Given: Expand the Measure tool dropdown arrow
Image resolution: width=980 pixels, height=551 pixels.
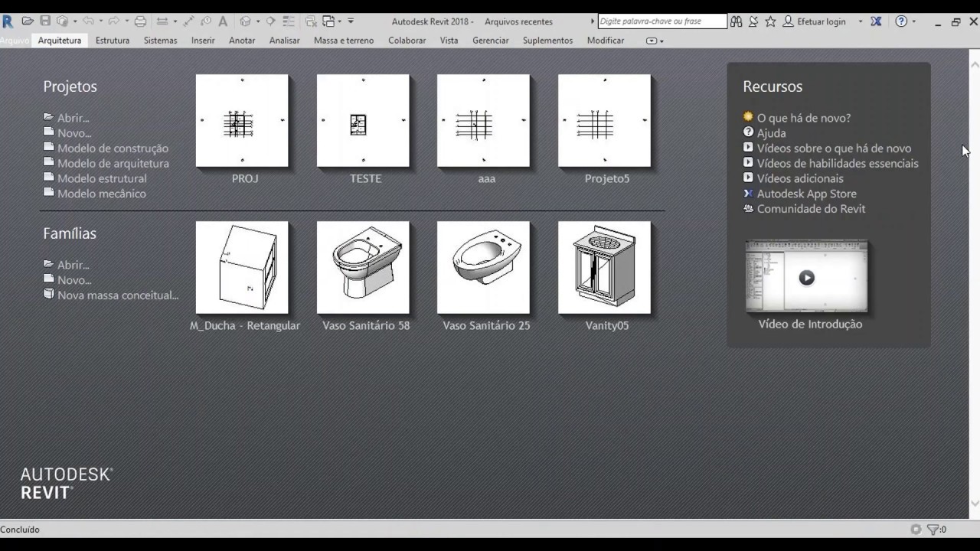Looking at the screenshot, I should pos(175,21).
